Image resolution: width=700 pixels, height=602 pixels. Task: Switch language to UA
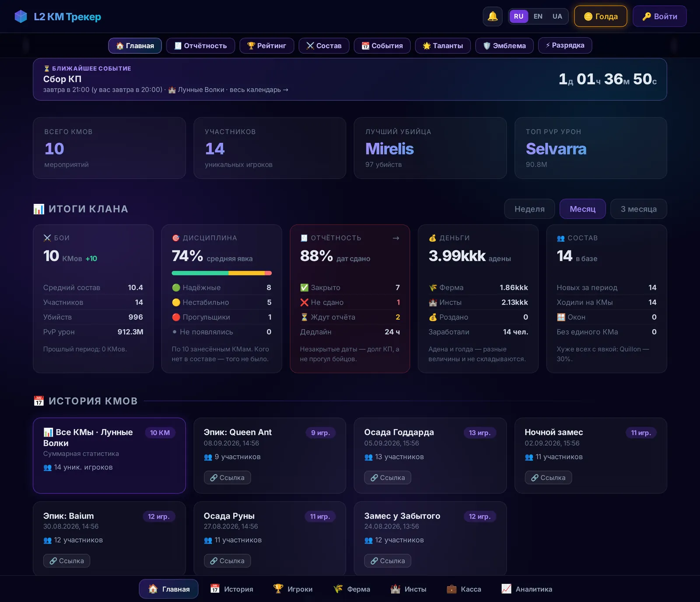[557, 17]
